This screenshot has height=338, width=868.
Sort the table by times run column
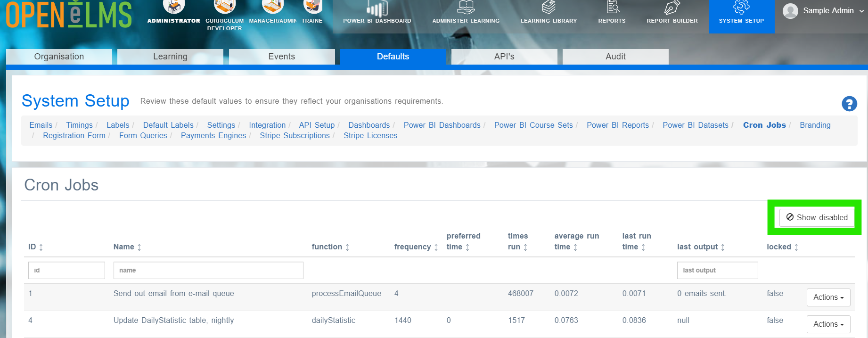518,241
